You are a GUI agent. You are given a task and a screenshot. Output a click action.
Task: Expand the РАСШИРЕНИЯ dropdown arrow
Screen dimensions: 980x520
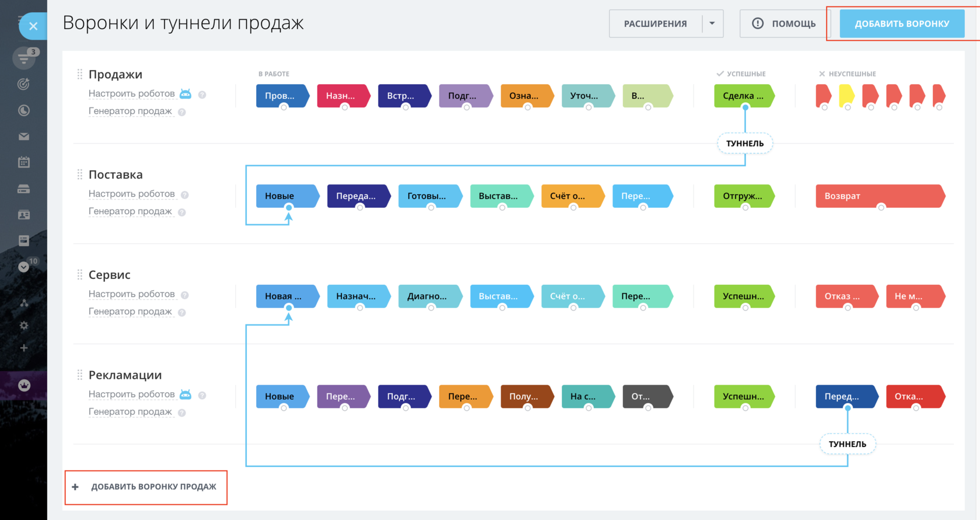712,24
